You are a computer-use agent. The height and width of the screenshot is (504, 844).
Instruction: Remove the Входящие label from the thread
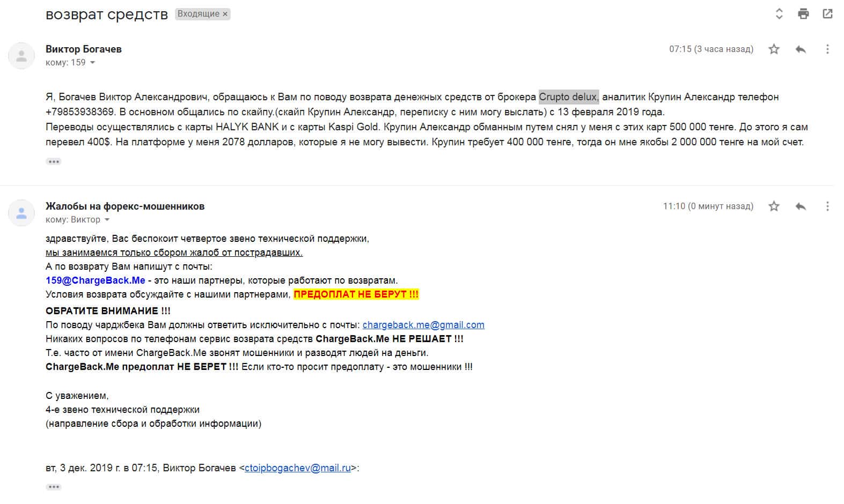tap(225, 14)
